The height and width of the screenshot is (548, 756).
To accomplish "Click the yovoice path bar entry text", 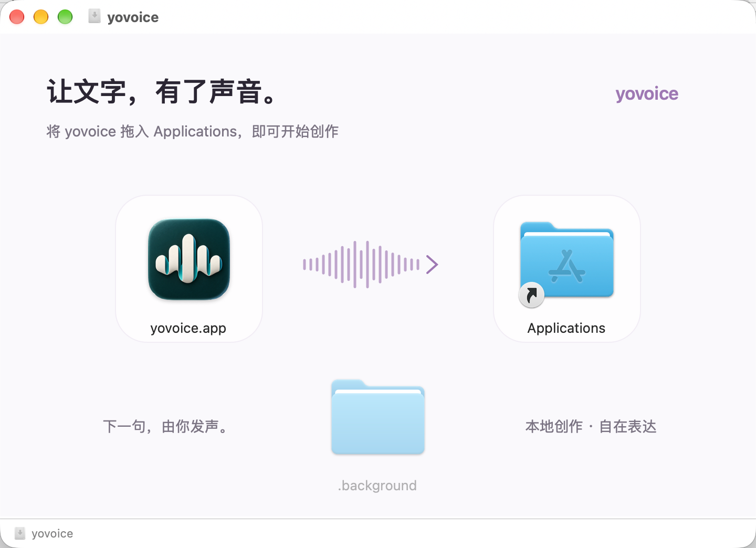I will pos(52,533).
